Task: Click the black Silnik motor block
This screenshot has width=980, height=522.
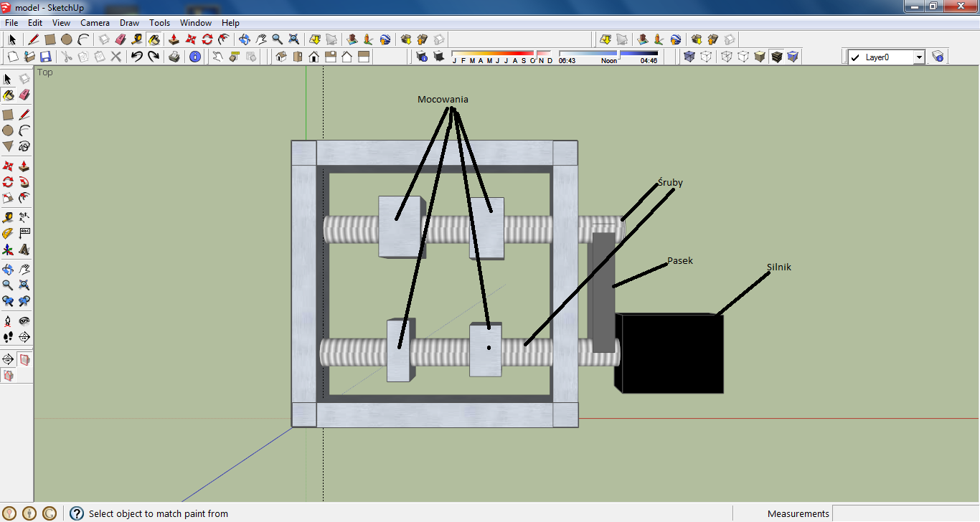Action: click(669, 353)
